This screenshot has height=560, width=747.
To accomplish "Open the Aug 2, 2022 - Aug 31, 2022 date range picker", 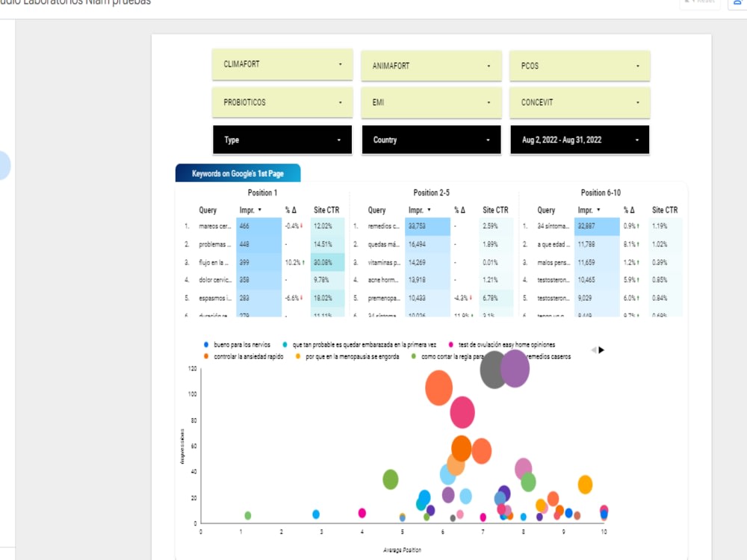I will [580, 140].
